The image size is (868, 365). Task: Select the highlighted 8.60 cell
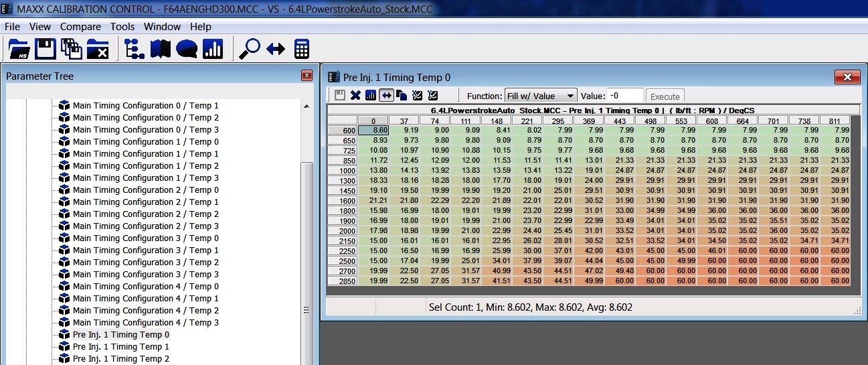[x=373, y=130]
